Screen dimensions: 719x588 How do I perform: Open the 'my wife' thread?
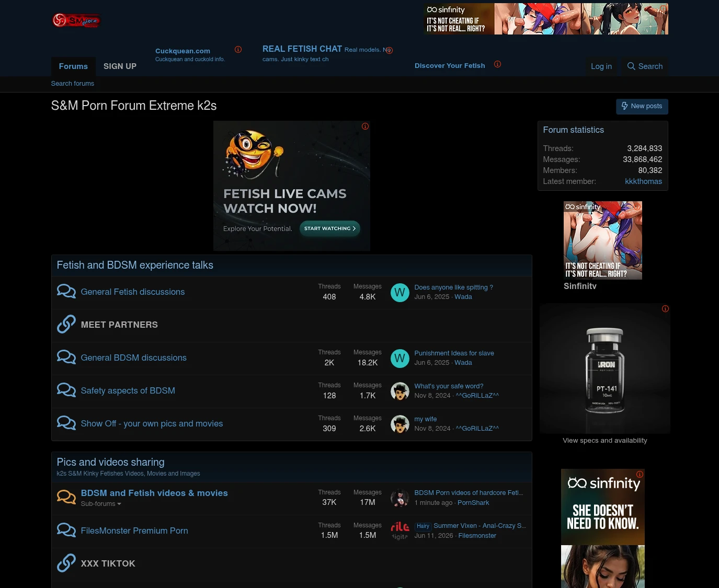pos(426,419)
